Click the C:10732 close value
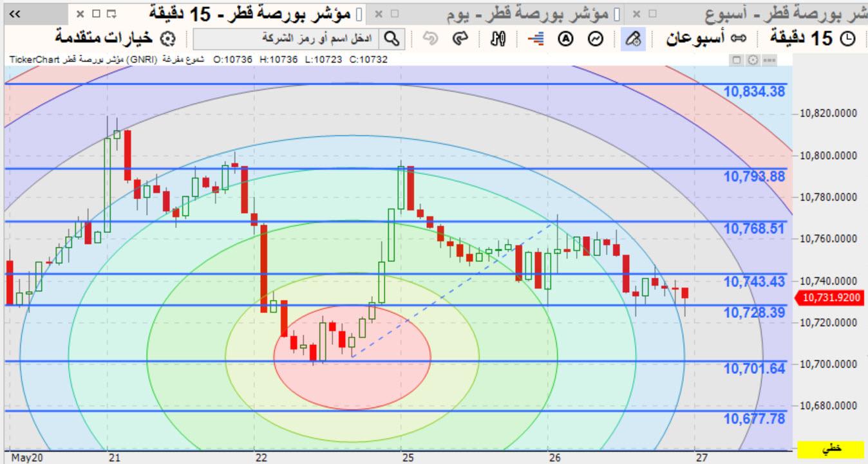Screen dimensions: 868x464 tap(368, 60)
